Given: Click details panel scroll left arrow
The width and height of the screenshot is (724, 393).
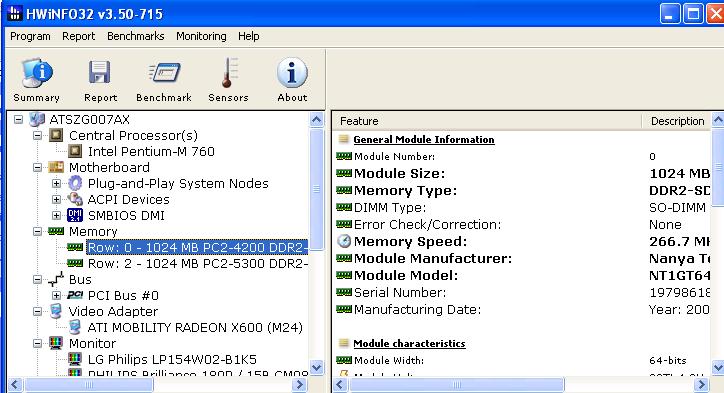Looking at the screenshot, I should click(340, 384).
